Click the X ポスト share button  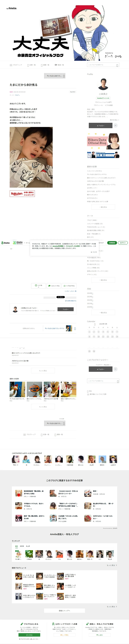tap(60, 297)
